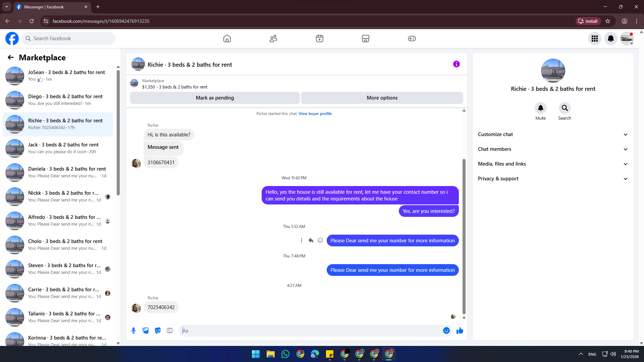
Task: Mute this Richie conversation
Action: click(x=540, y=108)
